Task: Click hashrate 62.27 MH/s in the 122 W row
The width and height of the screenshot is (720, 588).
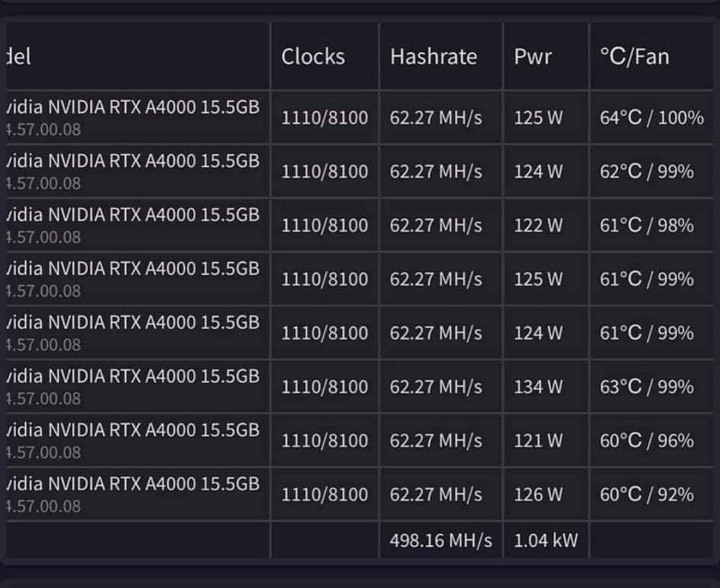Action: click(436, 225)
